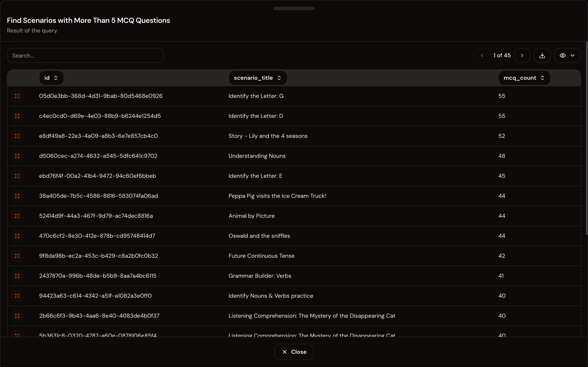This screenshot has height=367, width=588.
Task: Sort by the id column
Action: pos(51,78)
